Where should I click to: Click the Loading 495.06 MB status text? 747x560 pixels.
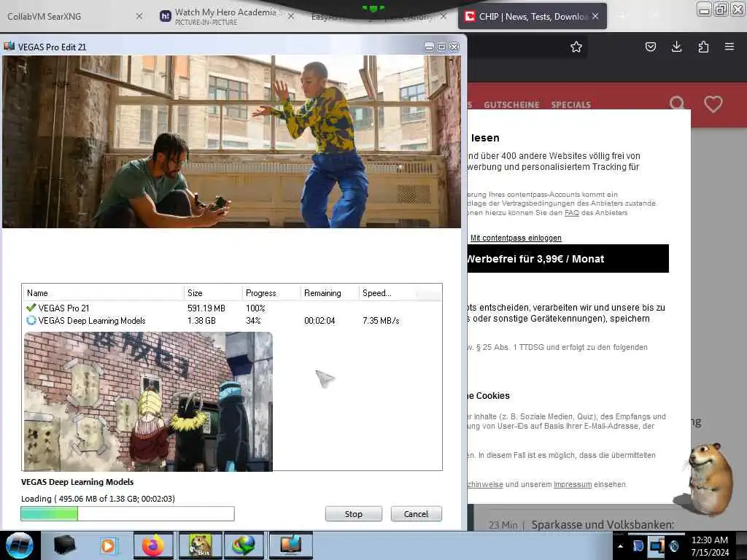click(98, 499)
